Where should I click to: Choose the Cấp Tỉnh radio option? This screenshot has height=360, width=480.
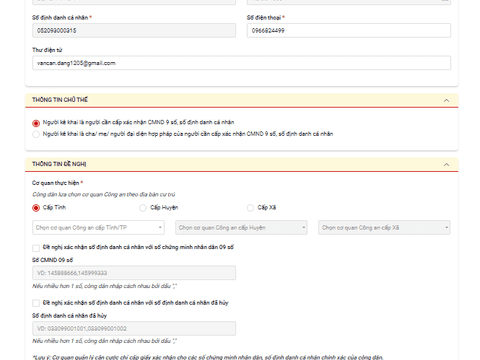coord(36,208)
